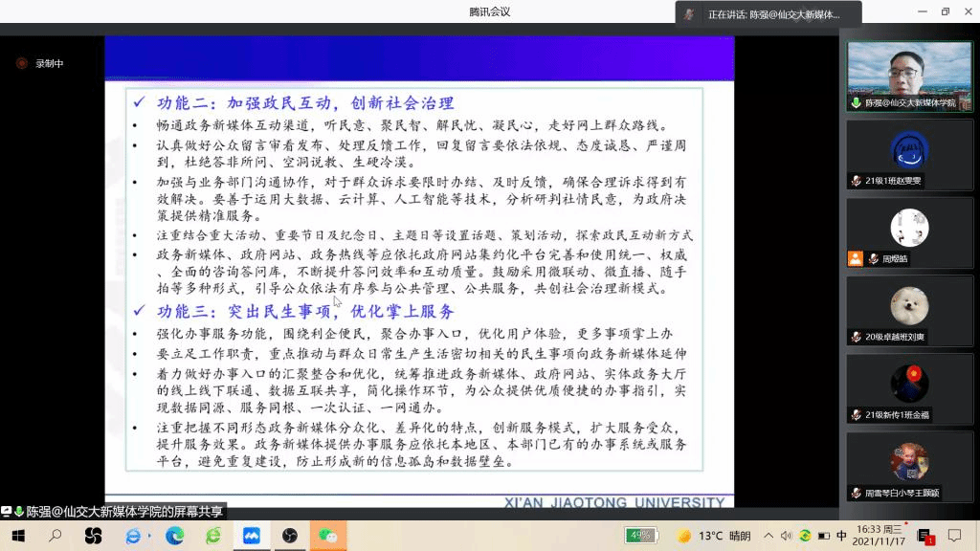Click the mic icon on 陈强's video tile

tap(856, 102)
